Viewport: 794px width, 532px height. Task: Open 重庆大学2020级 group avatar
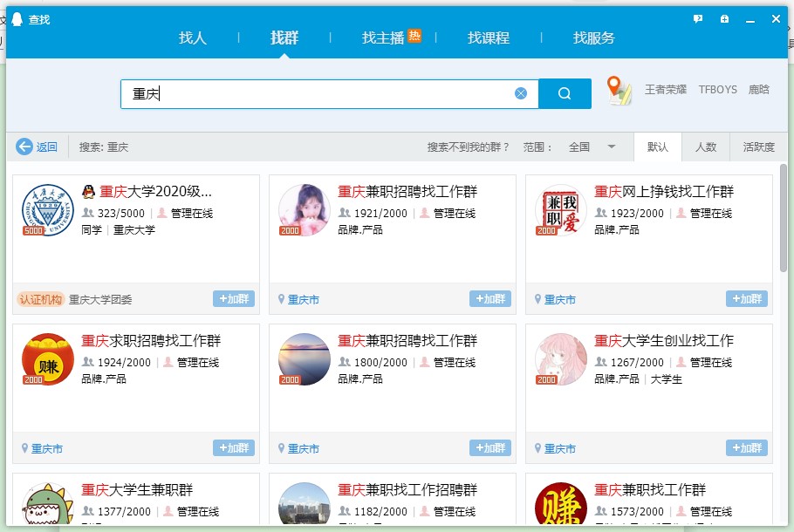(47, 210)
